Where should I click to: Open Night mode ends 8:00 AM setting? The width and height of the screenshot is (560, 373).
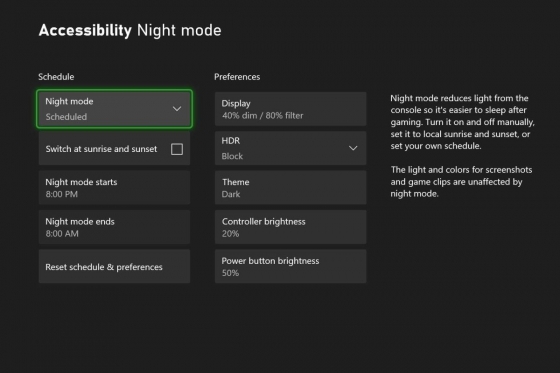(x=114, y=227)
